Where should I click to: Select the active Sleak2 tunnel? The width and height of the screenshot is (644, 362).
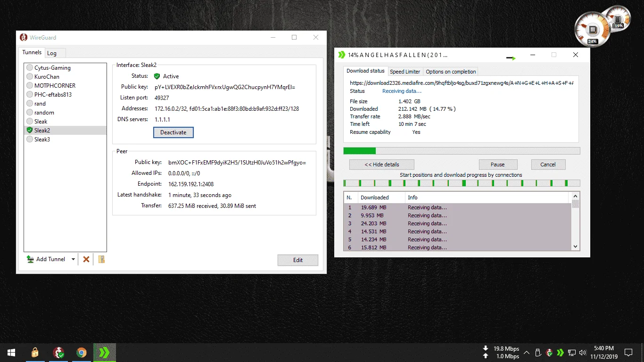tap(65, 131)
